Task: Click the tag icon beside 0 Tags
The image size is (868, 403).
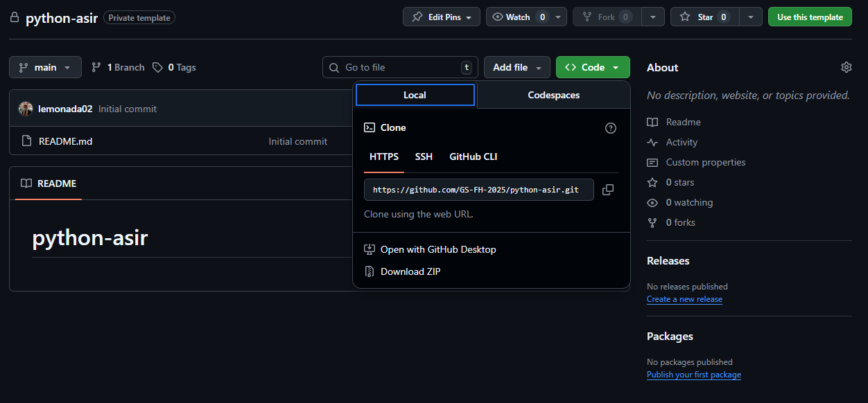Action: pos(158,67)
